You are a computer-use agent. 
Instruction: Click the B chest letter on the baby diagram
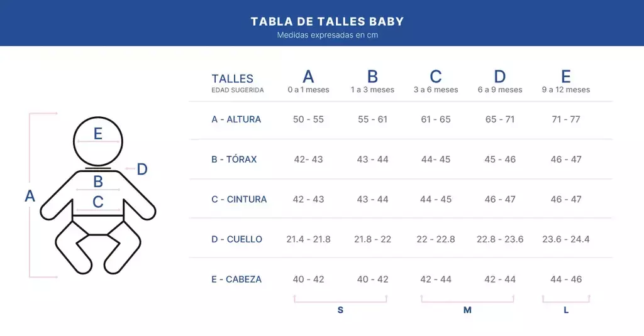pos(98,182)
